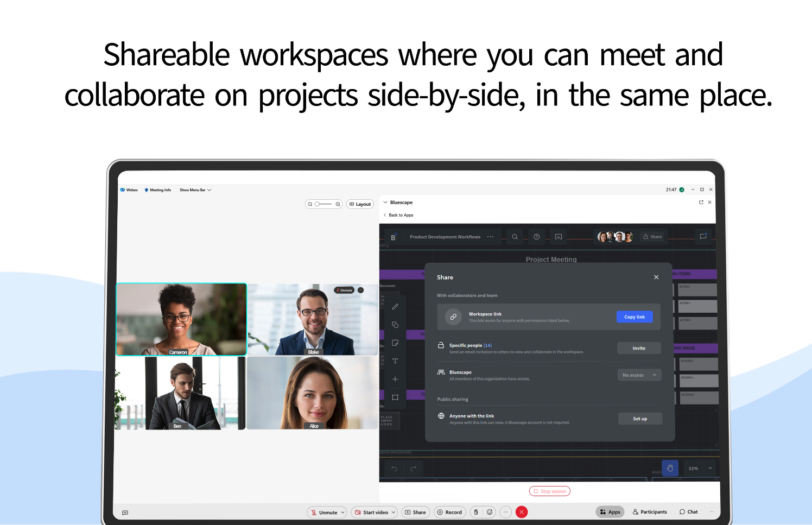Click Set up for public sharing
Image resolution: width=812 pixels, height=525 pixels.
(x=640, y=419)
